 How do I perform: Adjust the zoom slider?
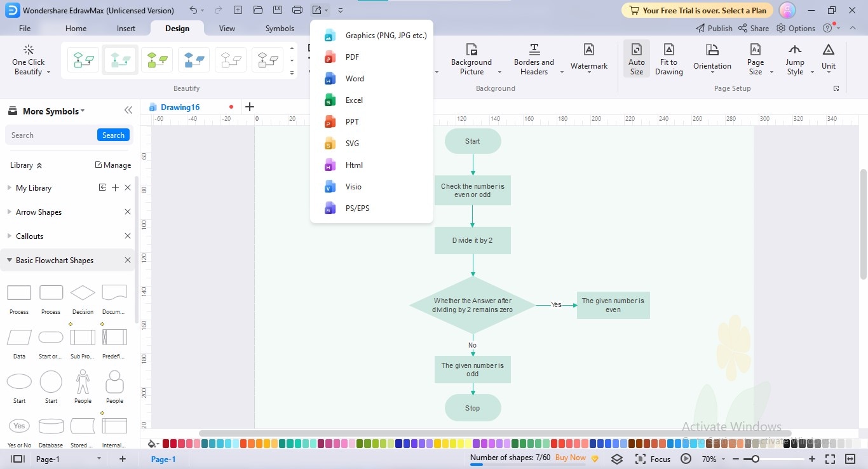(755, 459)
